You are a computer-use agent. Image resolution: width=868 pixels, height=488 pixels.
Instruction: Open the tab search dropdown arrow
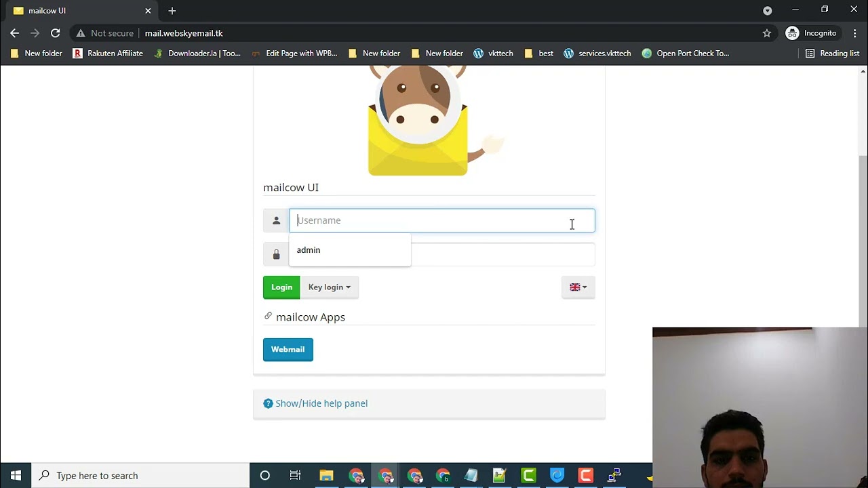[x=768, y=11]
